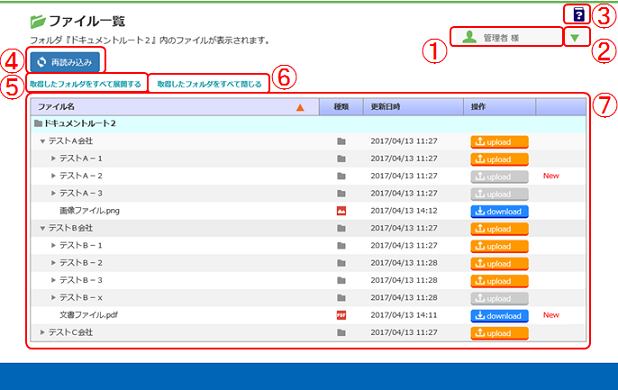Expand the テストB－x folder
Viewport: 618px width, 390px height.
(53, 297)
